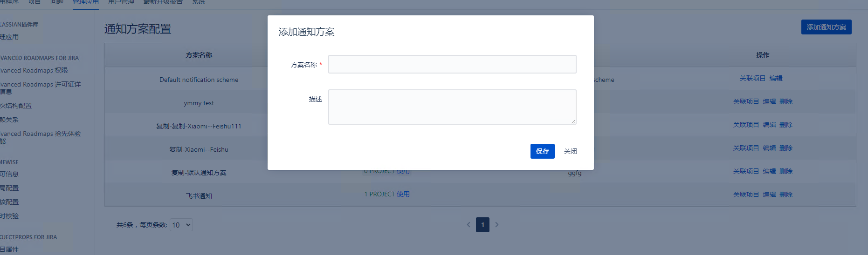Click 编辑 for 复制-Xiaomi--Feishu row
The width and height of the screenshot is (868, 255).
769,148
